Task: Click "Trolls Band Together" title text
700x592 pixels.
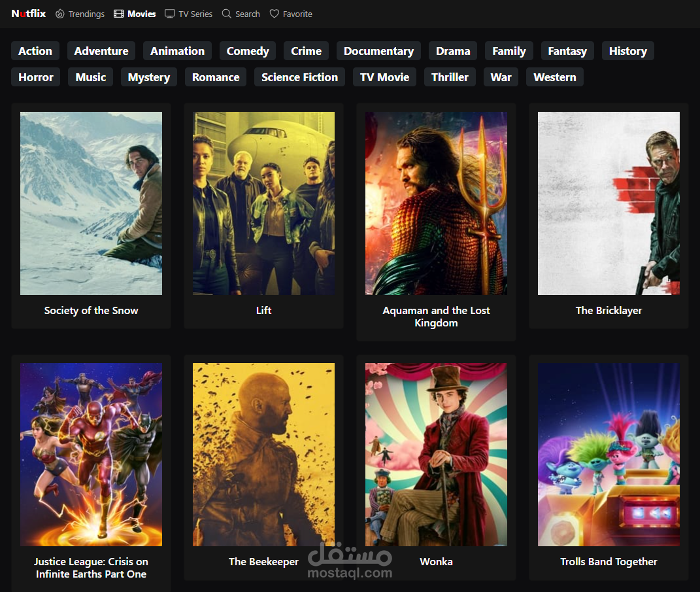Action: pyautogui.click(x=608, y=562)
